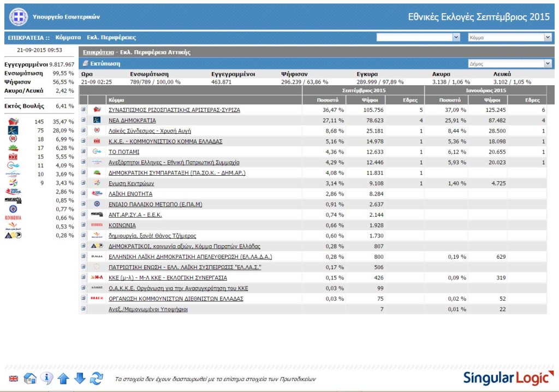Open the Ανεξ./Μεμονωμένοι Υποψήφιοι link
Image resolution: width=559 pixels, height=392 pixels.
(x=148, y=309)
